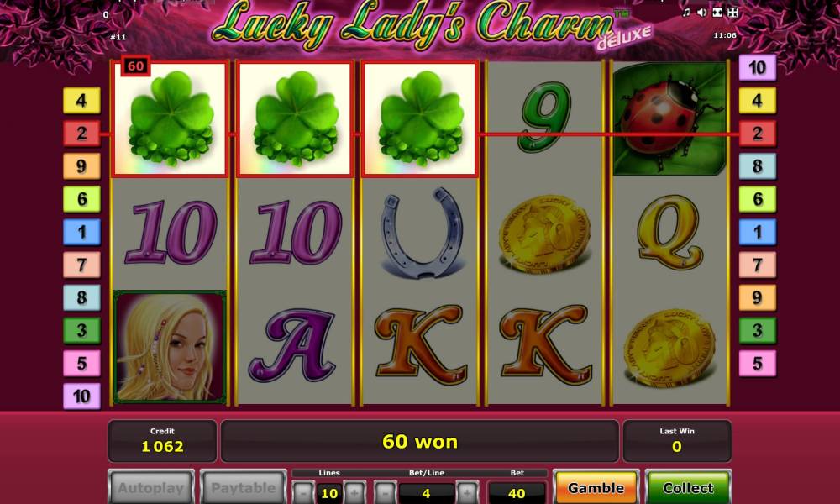Click the Lucky Lady portrait symbol
This screenshot has height=504, width=840.
point(170,347)
